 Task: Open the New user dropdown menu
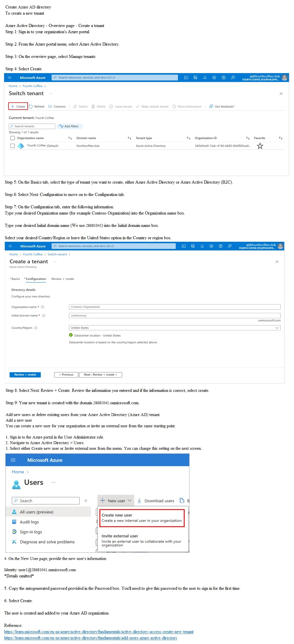pos(116,501)
